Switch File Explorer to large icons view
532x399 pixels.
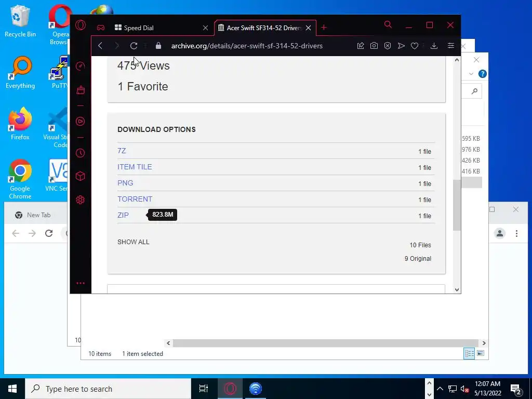tap(481, 353)
